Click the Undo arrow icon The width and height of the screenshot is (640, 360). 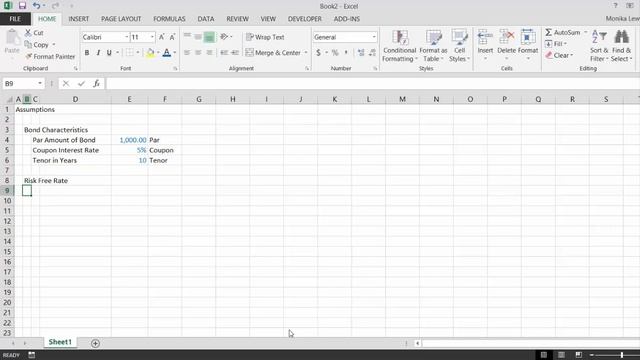[x=36, y=6]
